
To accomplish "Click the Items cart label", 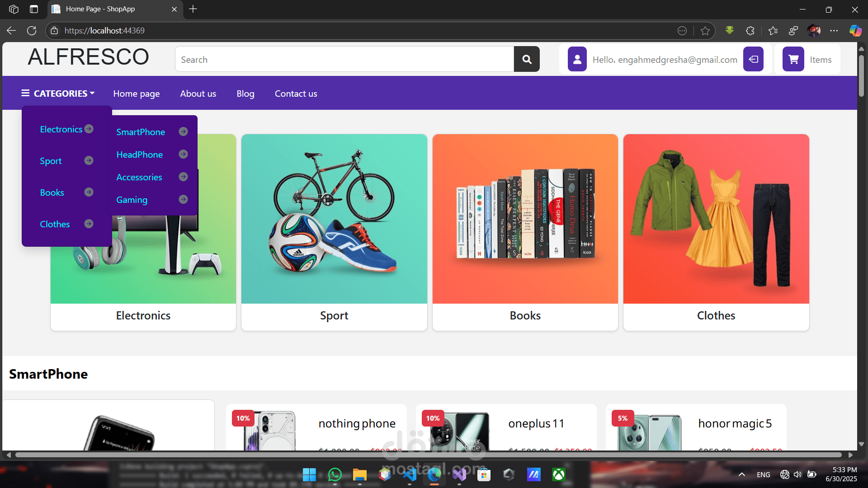I will pyautogui.click(x=821, y=60).
